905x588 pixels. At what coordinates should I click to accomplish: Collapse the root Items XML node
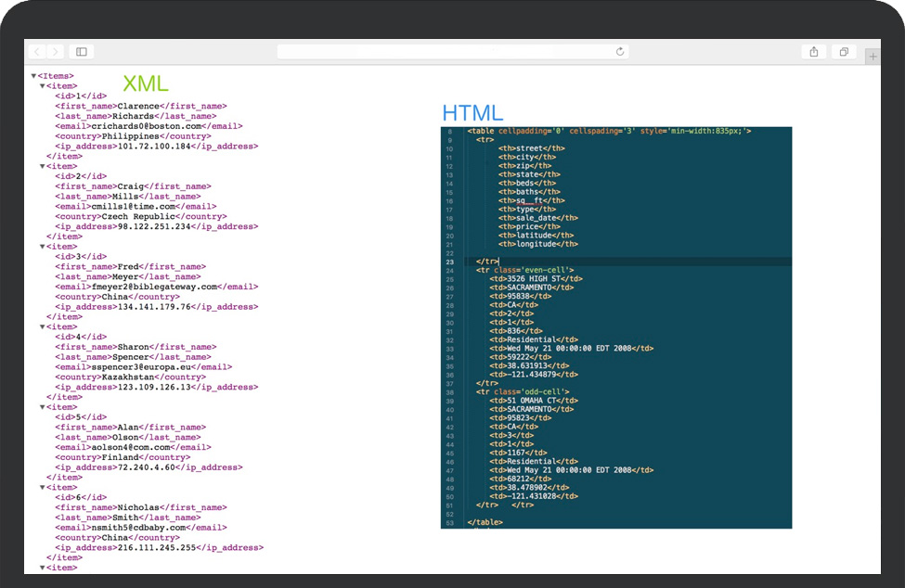pyautogui.click(x=34, y=76)
